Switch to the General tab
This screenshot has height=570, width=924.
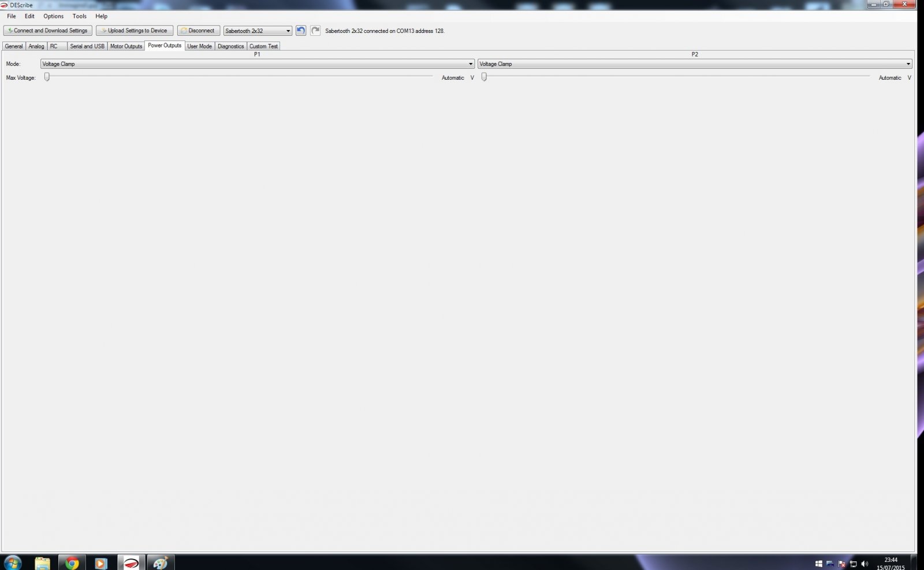click(14, 46)
